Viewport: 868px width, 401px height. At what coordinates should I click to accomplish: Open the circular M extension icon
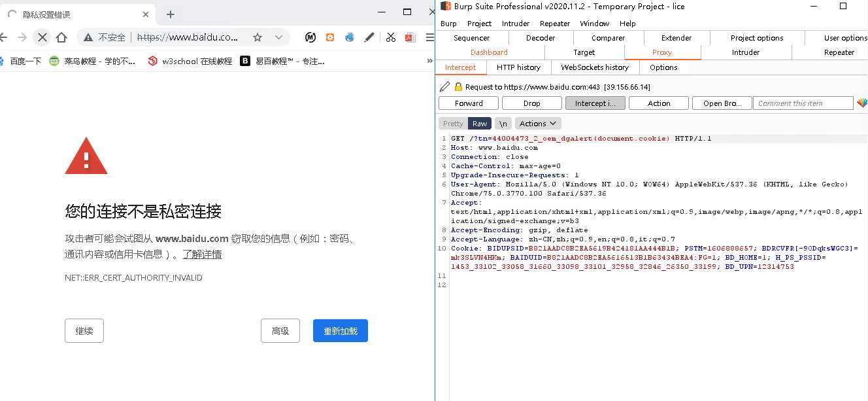pos(311,37)
